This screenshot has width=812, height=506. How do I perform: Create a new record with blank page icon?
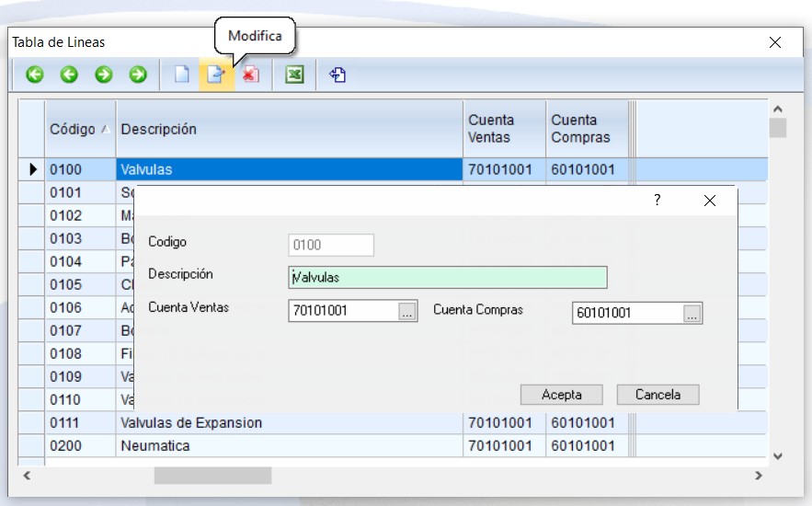point(182,75)
